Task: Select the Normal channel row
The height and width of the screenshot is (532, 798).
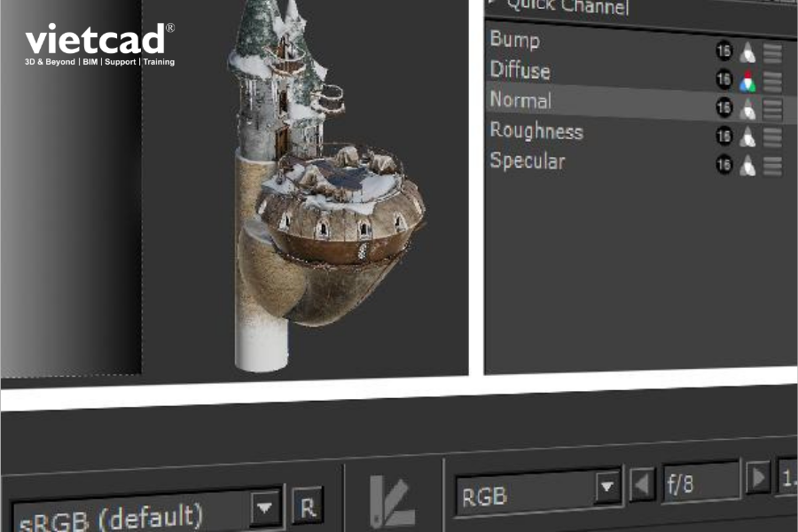Action: 641,104
